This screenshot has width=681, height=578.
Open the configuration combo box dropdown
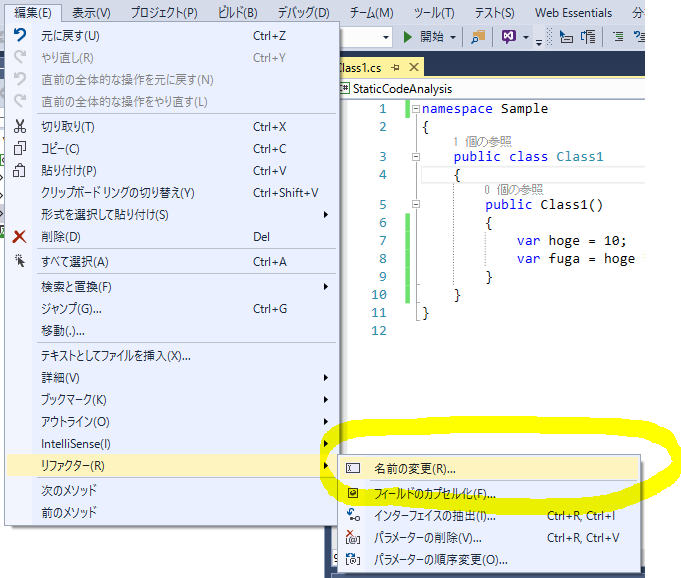click(386, 37)
